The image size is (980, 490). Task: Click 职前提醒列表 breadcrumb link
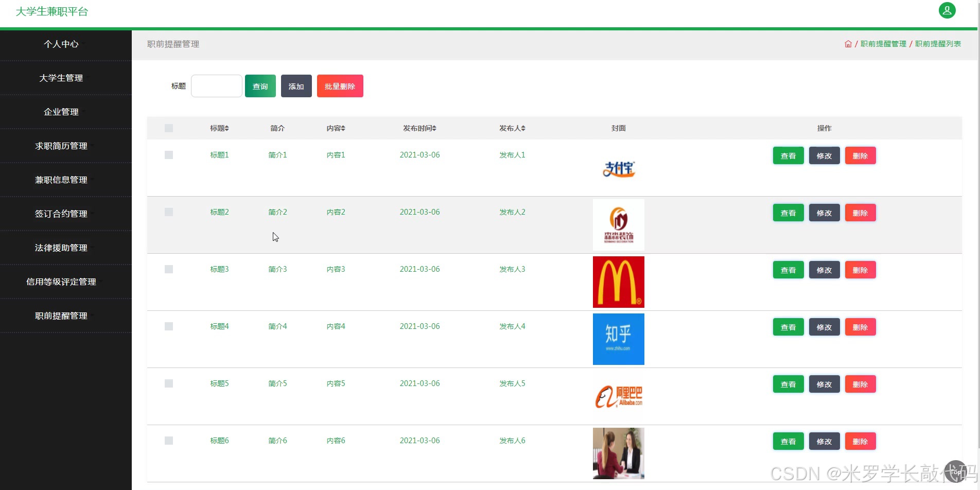938,44
